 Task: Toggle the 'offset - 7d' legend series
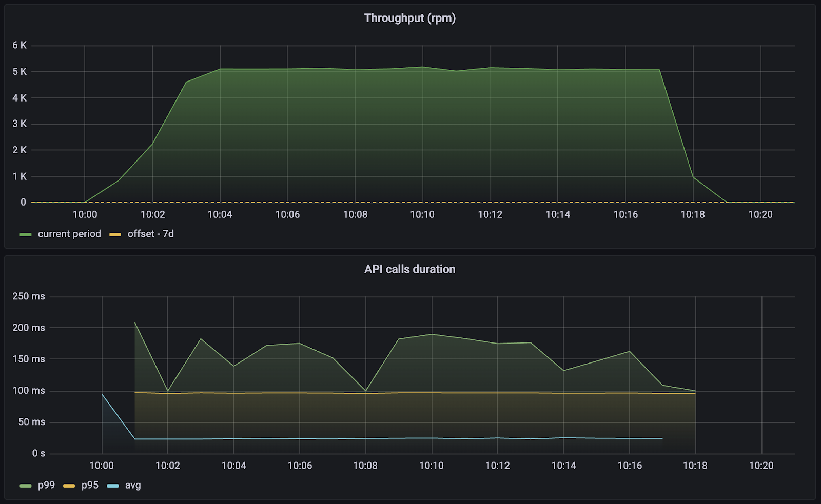tap(150, 234)
